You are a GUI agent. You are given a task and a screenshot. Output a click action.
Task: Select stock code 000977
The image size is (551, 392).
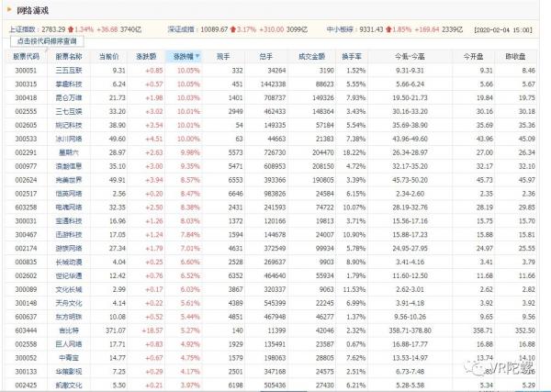[26, 166]
